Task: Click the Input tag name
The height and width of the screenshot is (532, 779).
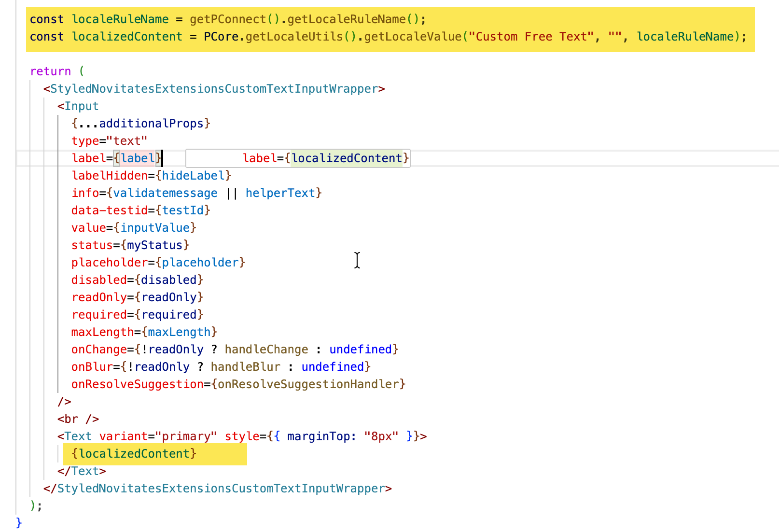Action: (x=81, y=106)
